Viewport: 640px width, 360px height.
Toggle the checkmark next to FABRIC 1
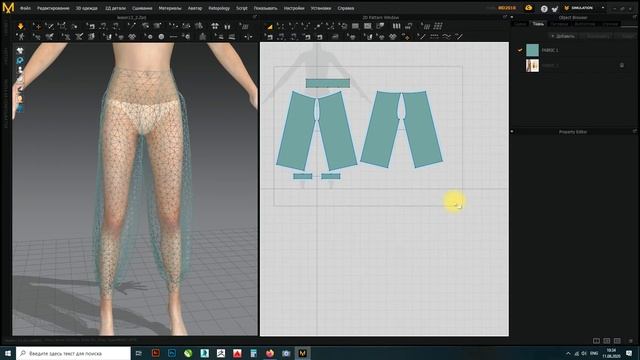tap(520, 50)
